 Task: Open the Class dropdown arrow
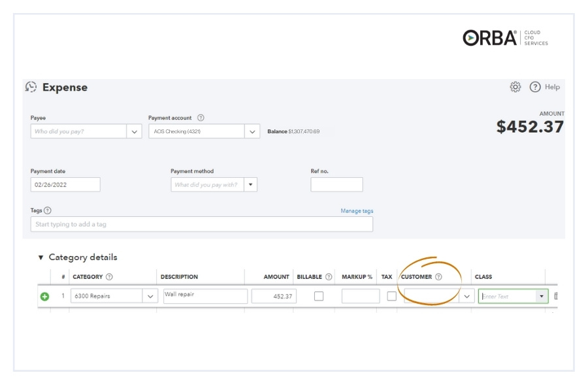tap(541, 297)
